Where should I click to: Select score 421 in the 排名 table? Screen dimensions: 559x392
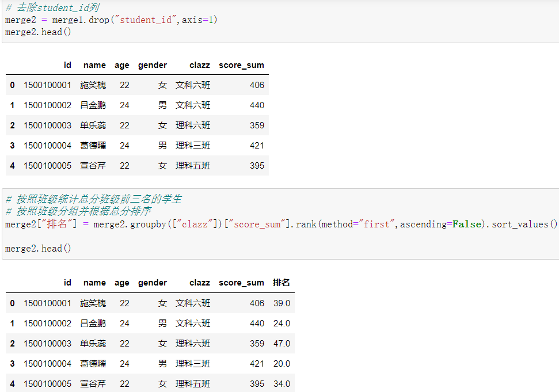point(257,363)
